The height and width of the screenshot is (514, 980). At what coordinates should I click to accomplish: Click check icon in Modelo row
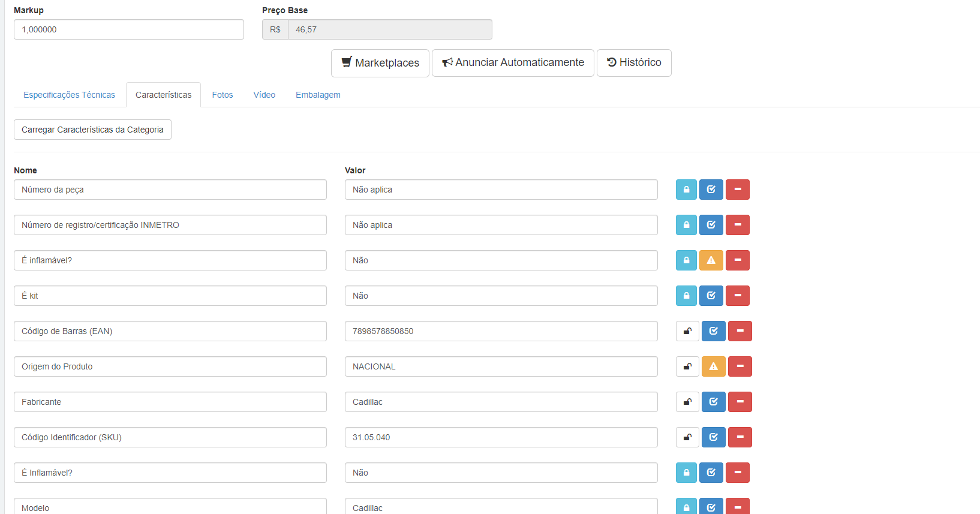(711, 506)
